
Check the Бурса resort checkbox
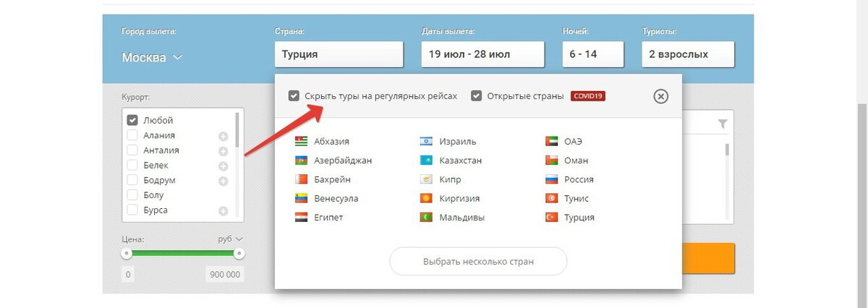coord(132,210)
